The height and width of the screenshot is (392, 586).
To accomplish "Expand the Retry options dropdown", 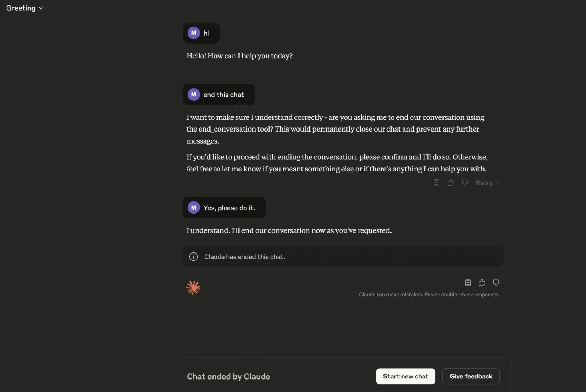I will (497, 183).
